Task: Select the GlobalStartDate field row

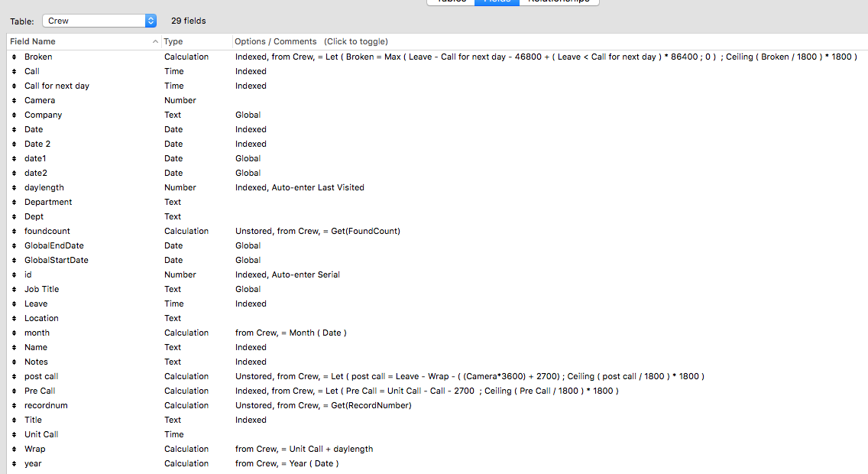Action: pos(437,260)
